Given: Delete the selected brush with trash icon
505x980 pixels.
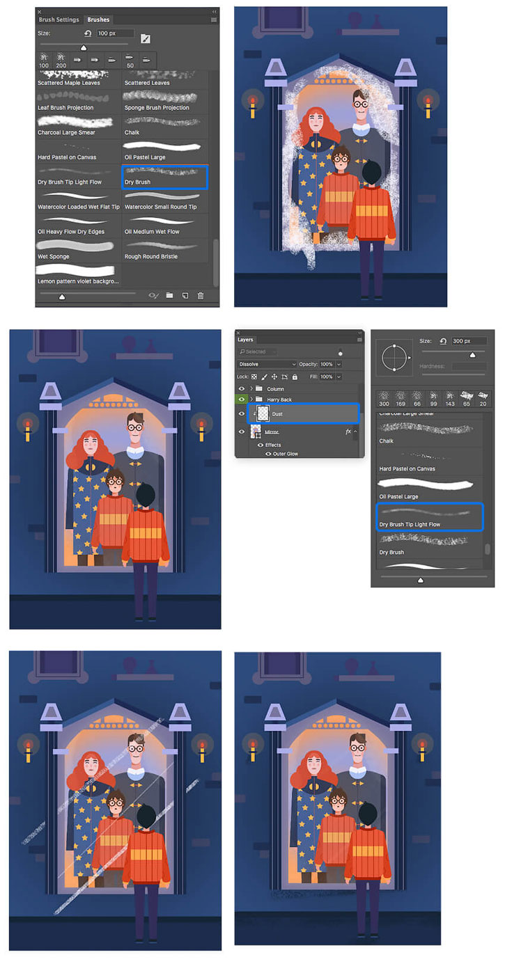Looking at the screenshot, I should (x=201, y=296).
